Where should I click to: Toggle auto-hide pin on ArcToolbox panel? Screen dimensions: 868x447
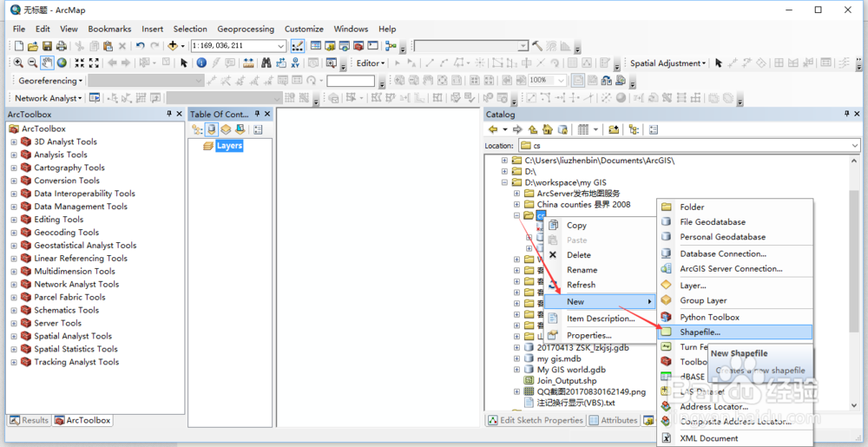(169, 114)
